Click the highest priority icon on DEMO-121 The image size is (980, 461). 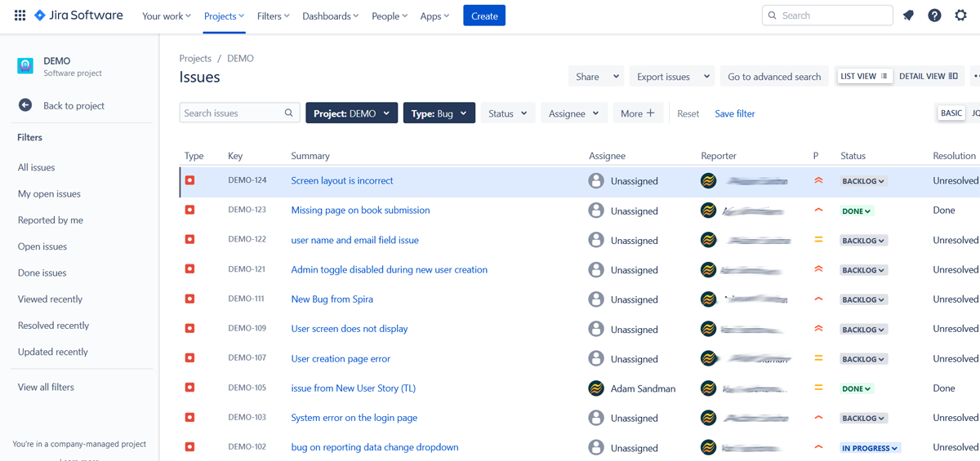click(818, 269)
